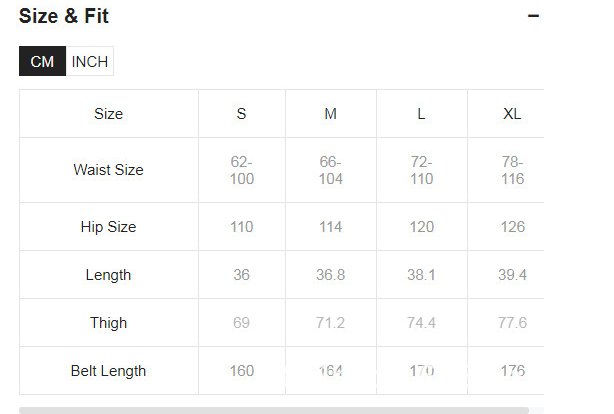The height and width of the screenshot is (414, 614).
Task: Click the Size header cell
Action: [x=108, y=114]
